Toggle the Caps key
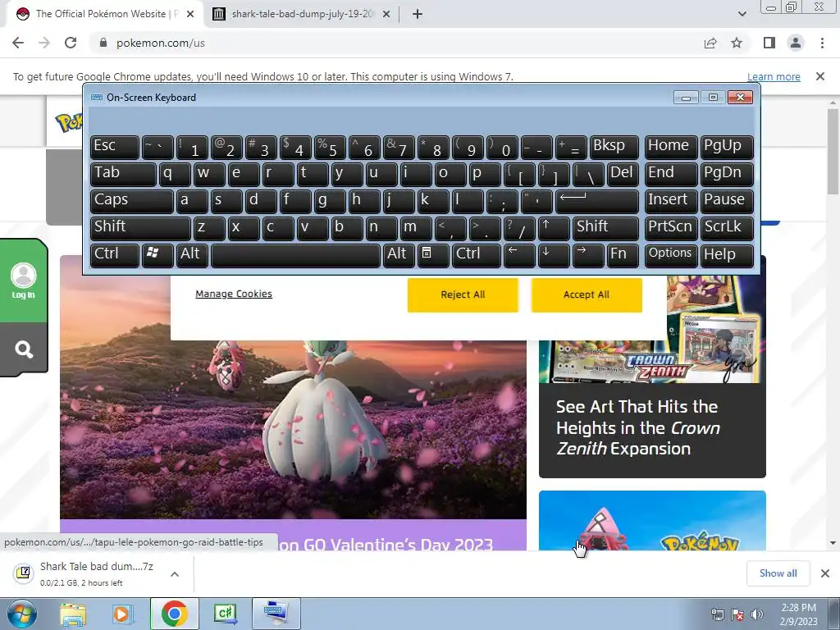Image resolution: width=840 pixels, height=630 pixels. pos(132,202)
